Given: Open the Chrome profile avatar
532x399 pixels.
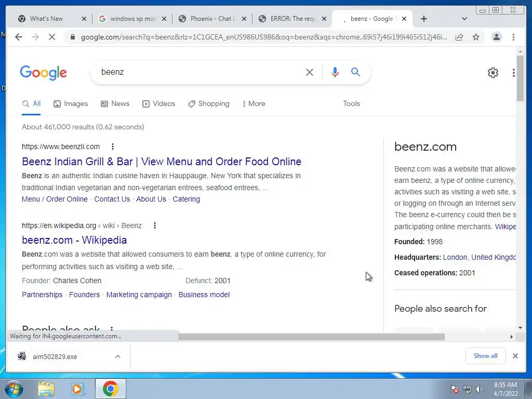Looking at the screenshot, I should pyautogui.click(x=496, y=37).
